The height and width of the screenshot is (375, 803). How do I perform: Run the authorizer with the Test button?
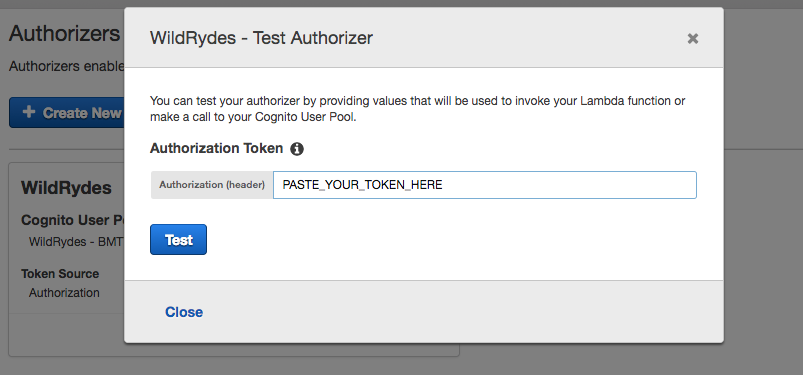pos(178,239)
